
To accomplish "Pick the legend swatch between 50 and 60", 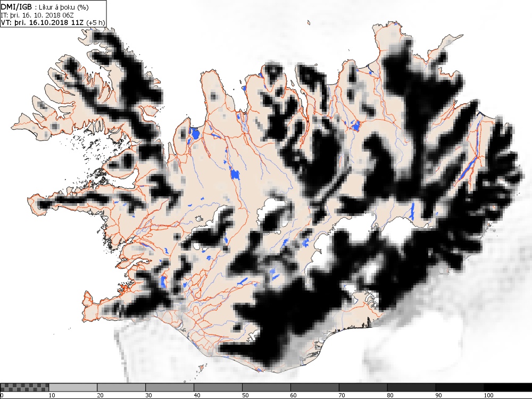I will pos(267,387).
